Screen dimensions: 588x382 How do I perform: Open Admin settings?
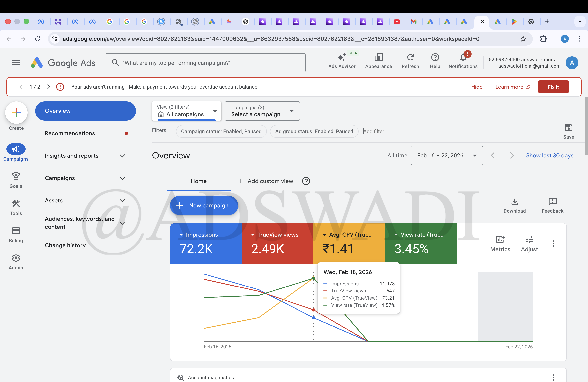[x=16, y=262]
